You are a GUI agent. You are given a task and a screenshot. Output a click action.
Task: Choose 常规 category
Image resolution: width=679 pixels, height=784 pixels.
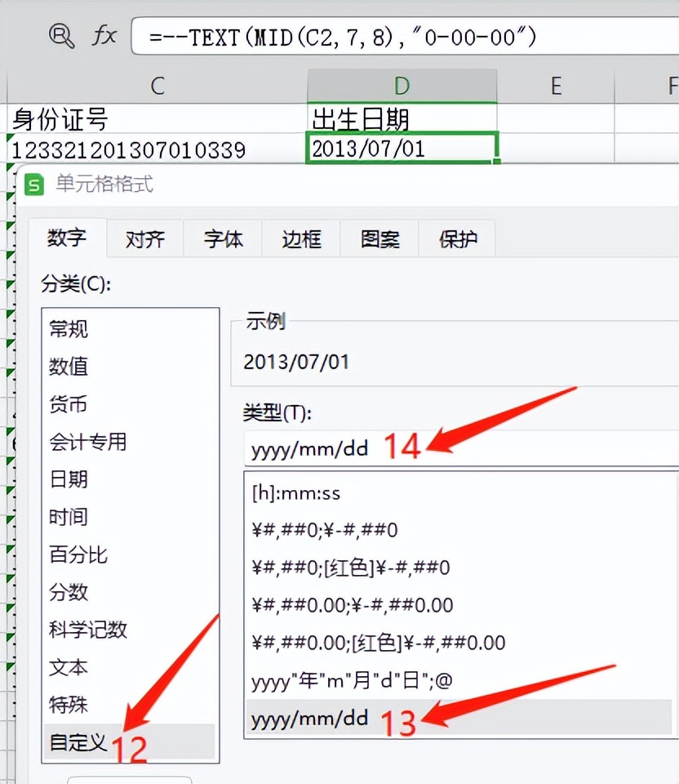pos(69,330)
